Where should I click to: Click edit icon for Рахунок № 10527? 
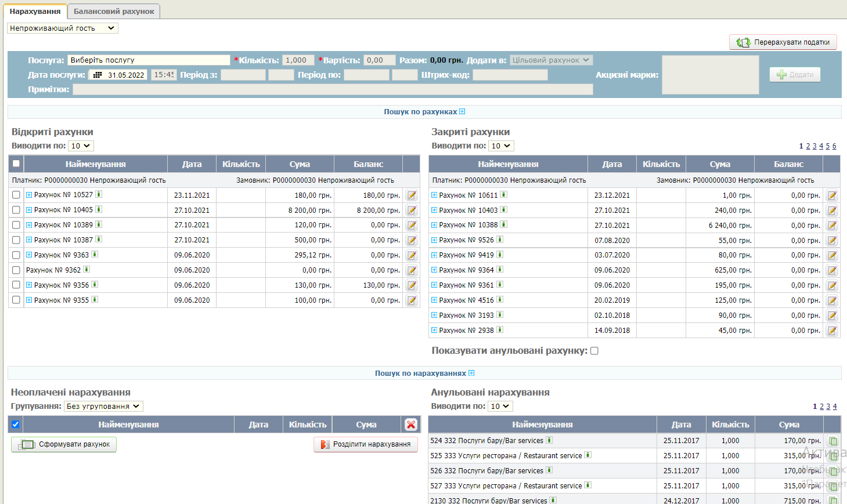[412, 195]
